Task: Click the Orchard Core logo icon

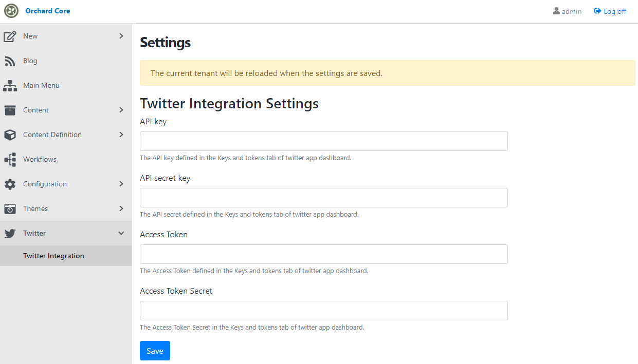Action: click(x=11, y=11)
